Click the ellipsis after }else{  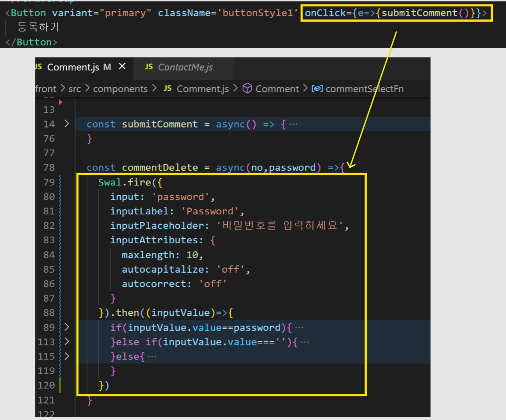coord(152,356)
